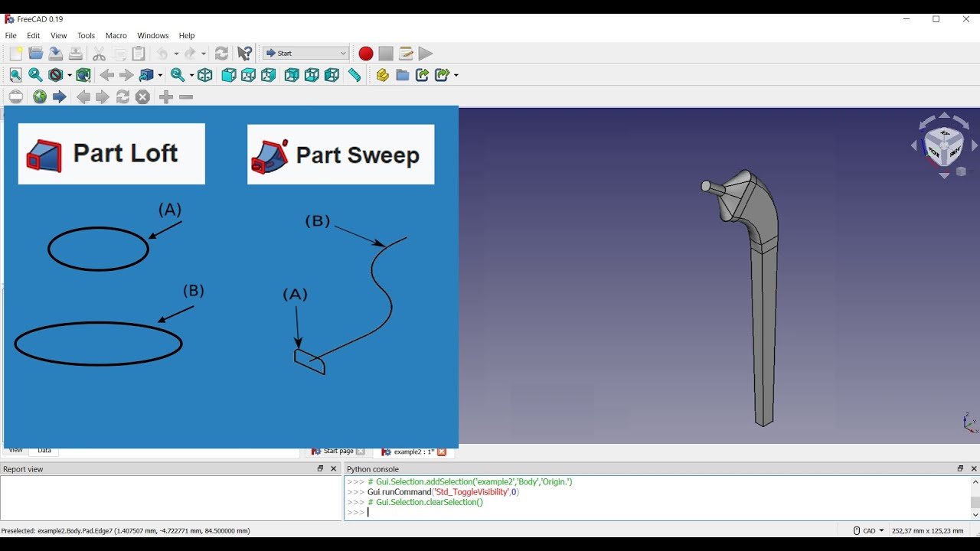Click the dimensions readout in status bar

point(927,530)
